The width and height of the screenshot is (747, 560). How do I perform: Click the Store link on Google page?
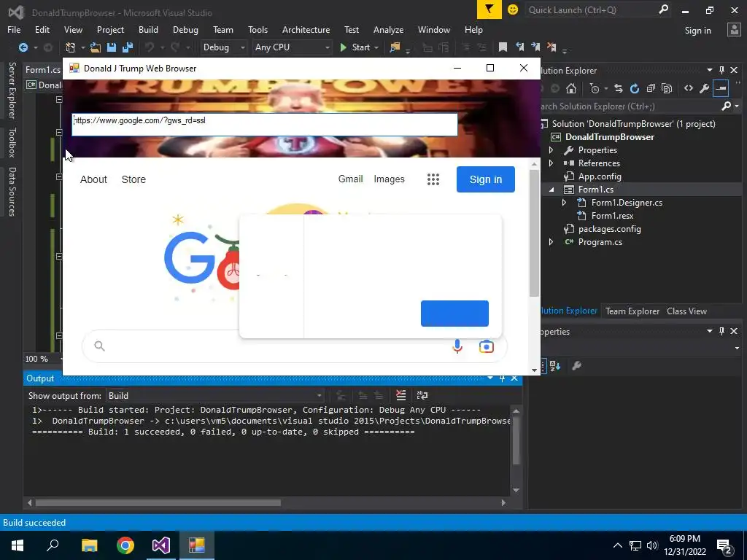coord(133,179)
